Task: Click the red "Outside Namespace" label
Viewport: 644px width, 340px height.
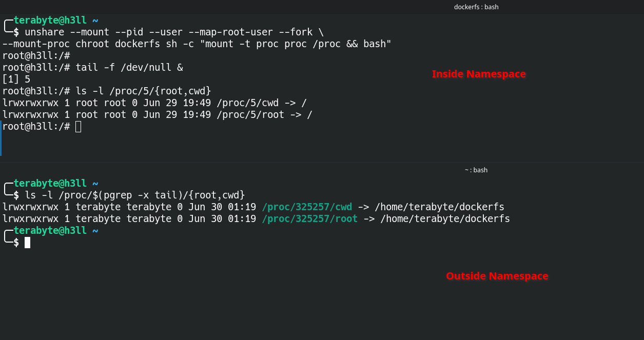Action: coord(497,276)
